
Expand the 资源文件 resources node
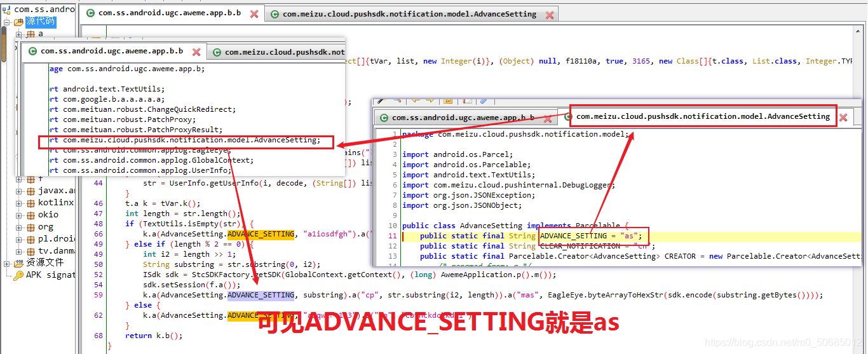(x=7, y=263)
